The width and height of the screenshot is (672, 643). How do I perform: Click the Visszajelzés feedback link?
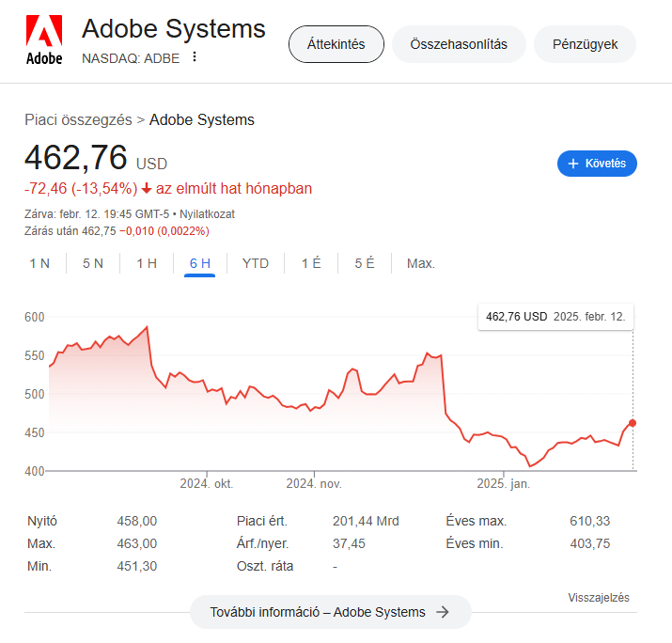599,598
